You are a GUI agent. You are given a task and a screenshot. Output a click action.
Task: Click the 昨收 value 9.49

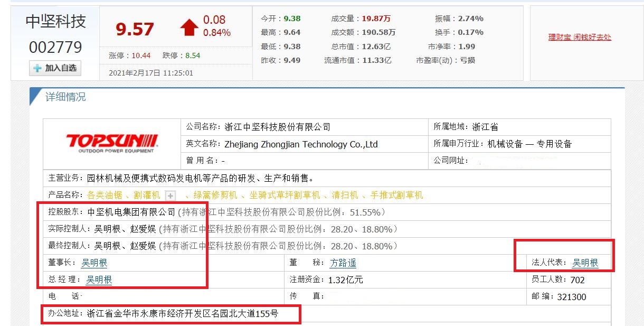click(x=292, y=60)
